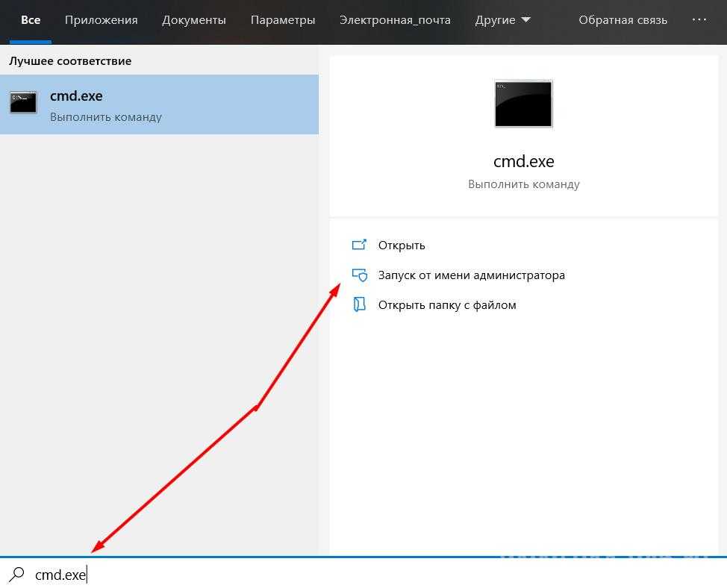The image size is (727, 588).
Task: Expand the Другие dropdown arrow
Action: point(525,20)
